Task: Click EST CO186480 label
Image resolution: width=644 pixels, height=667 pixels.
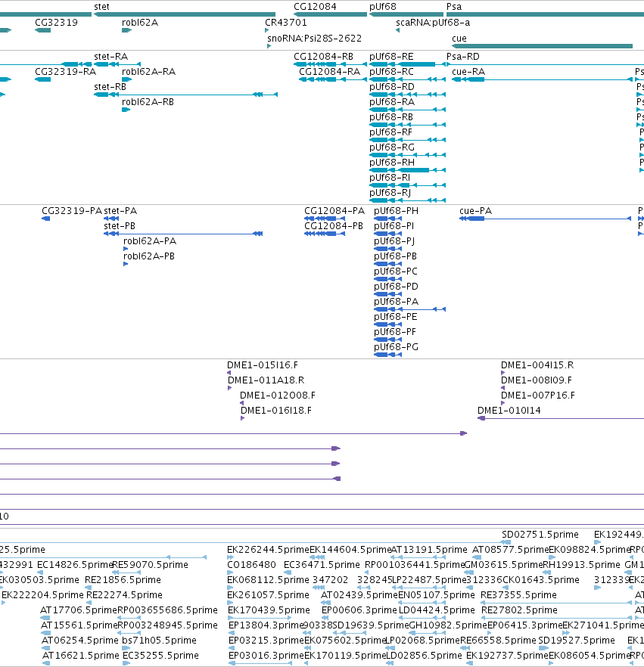Action: point(251,564)
